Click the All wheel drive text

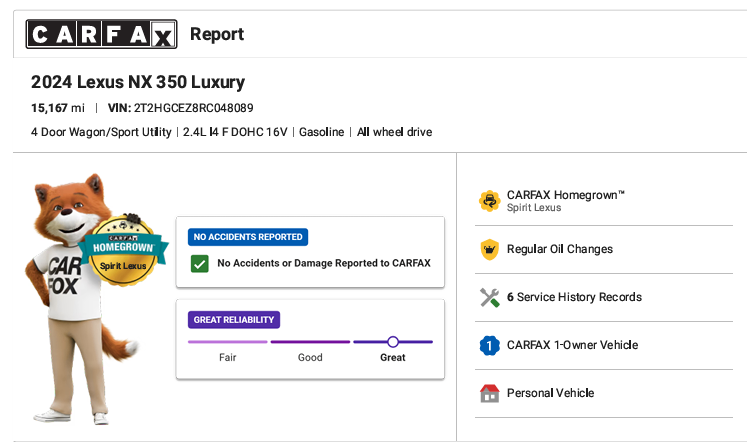(x=394, y=132)
